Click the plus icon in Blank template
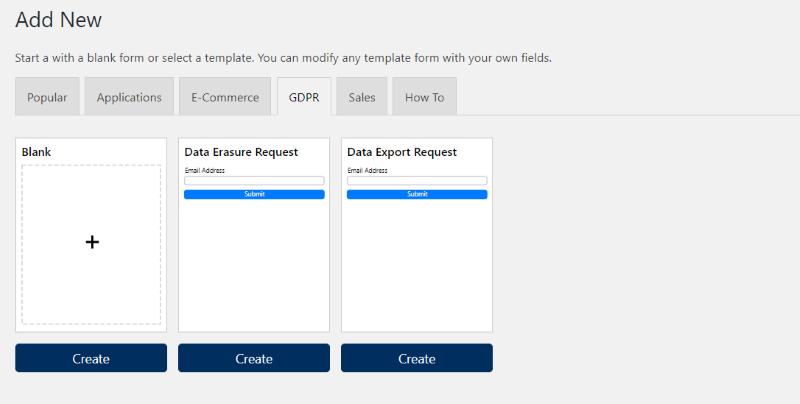The height and width of the screenshot is (404, 800). click(x=92, y=242)
